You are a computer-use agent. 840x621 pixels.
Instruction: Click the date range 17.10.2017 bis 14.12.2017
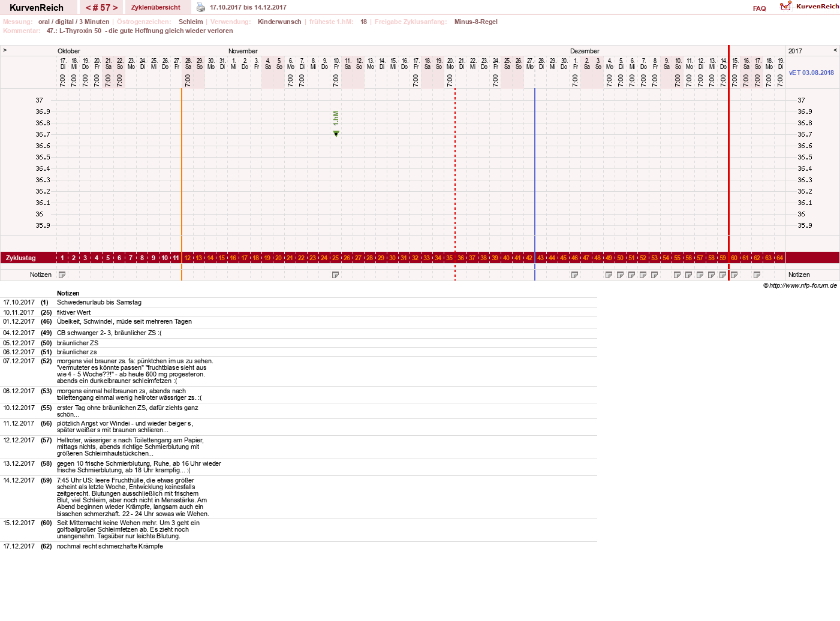[x=248, y=7]
